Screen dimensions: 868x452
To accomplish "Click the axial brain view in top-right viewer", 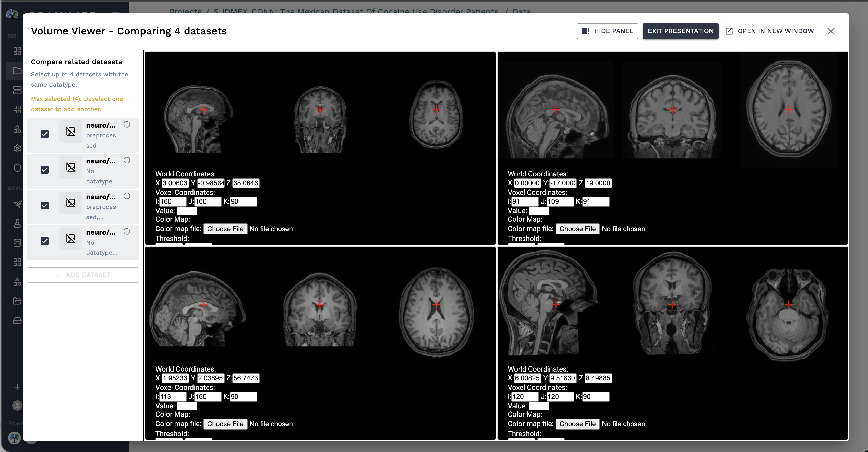I will [x=789, y=110].
